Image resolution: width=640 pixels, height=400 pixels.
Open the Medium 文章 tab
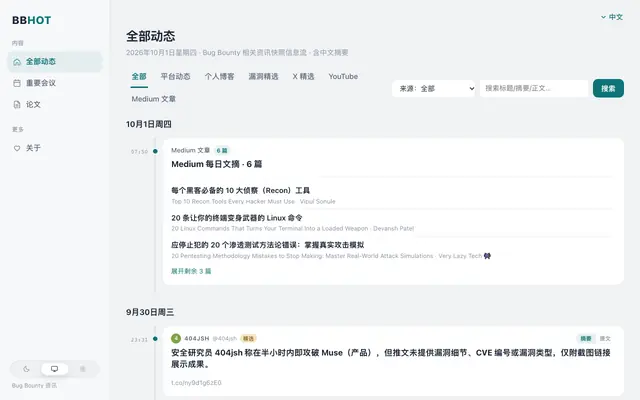[153, 99]
